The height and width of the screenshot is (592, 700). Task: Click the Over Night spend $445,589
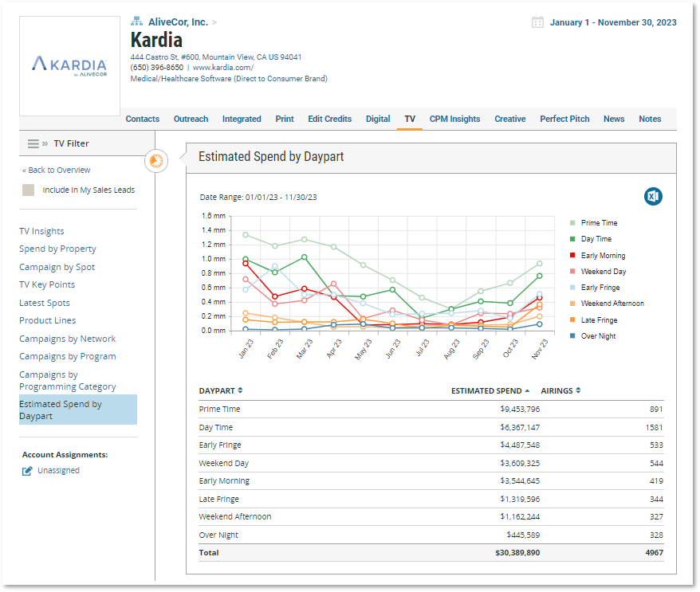coord(523,535)
